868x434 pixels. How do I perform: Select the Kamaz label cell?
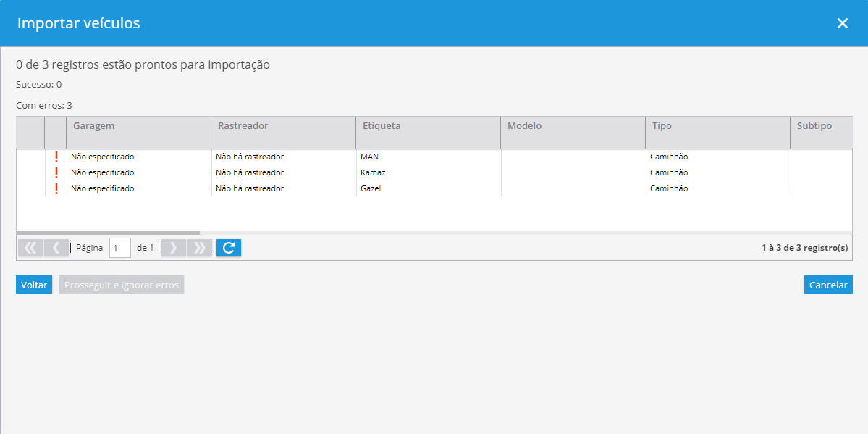point(429,173)
